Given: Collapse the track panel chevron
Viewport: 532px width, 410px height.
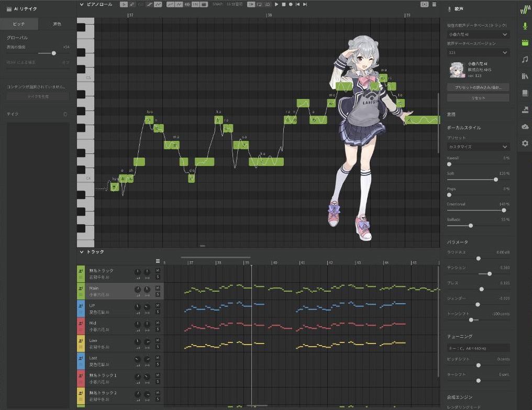Looking at the screenshot, I should [82, 252].
